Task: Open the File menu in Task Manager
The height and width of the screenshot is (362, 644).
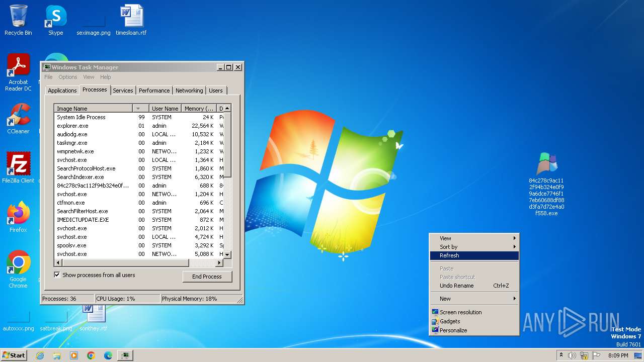Action: point(48,77)
